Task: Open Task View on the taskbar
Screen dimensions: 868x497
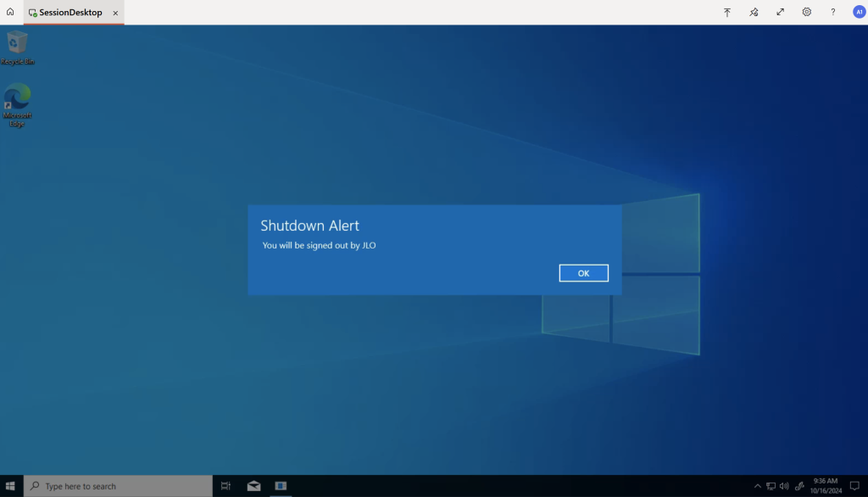Action: pos(225,486)
